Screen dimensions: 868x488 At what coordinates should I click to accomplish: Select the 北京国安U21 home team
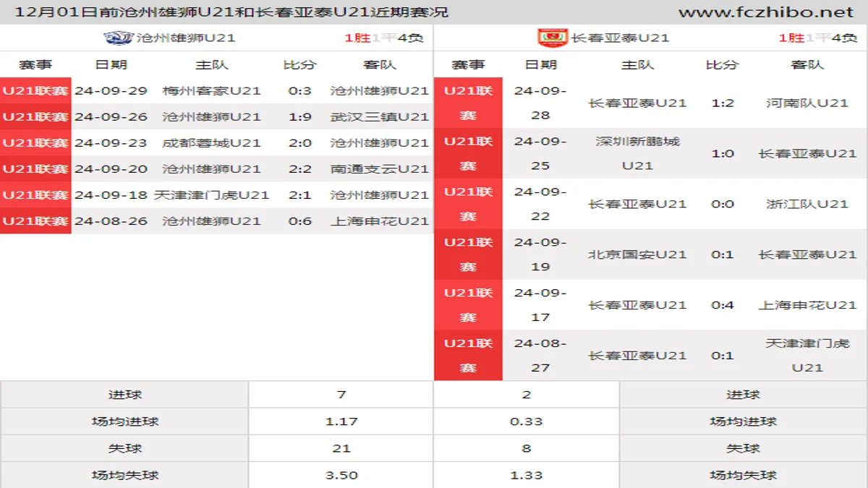pyautogui.click(x=637, y=254)
